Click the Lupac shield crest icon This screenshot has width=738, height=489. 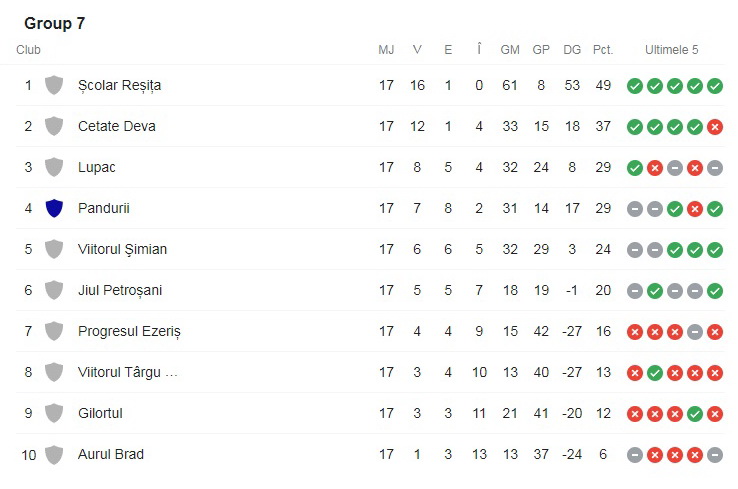54,167
